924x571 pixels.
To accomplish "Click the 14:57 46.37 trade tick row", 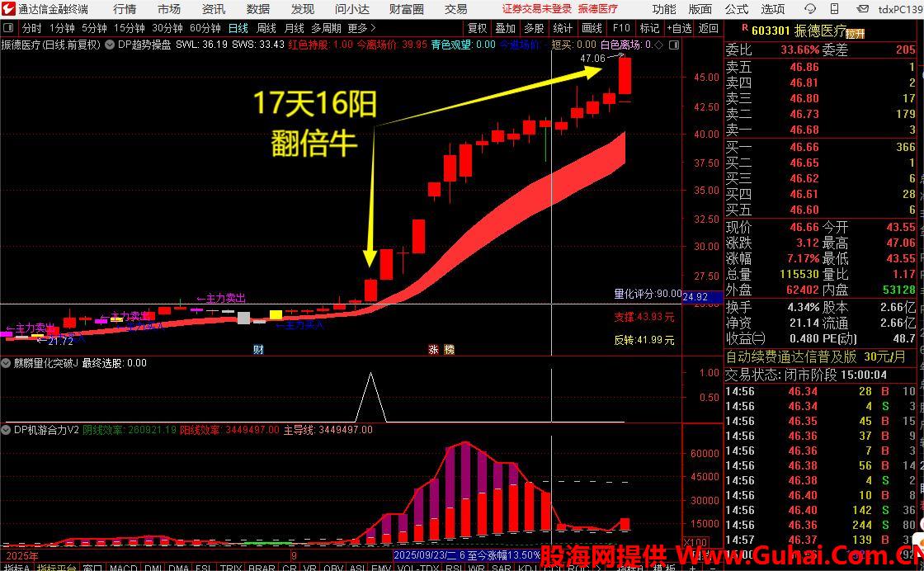I will 820,540.
